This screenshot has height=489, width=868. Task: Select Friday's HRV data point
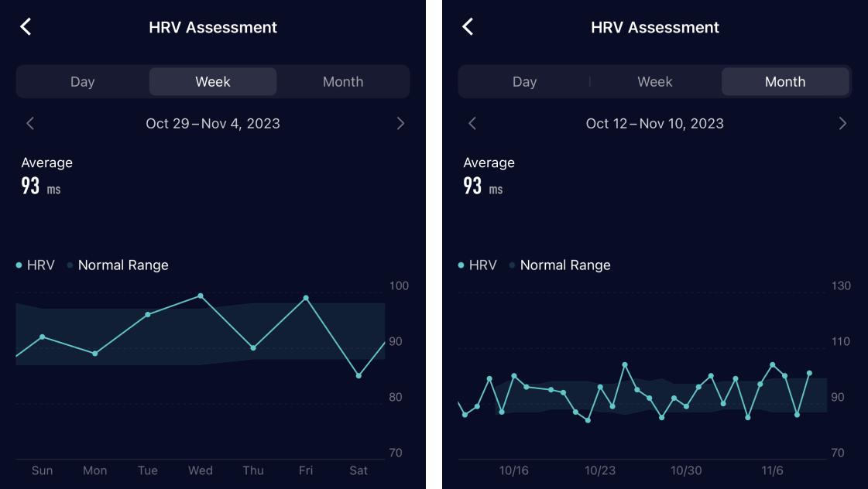coord(306,298)
